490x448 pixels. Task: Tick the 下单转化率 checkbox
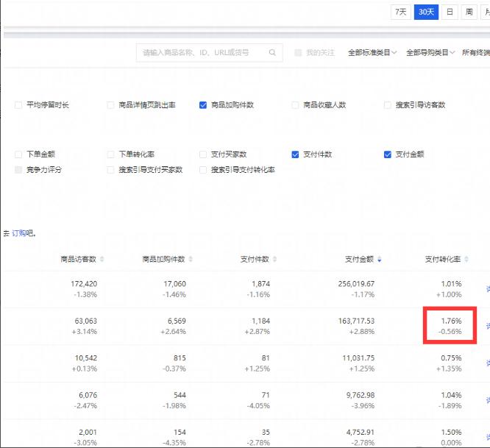[111, 154]
